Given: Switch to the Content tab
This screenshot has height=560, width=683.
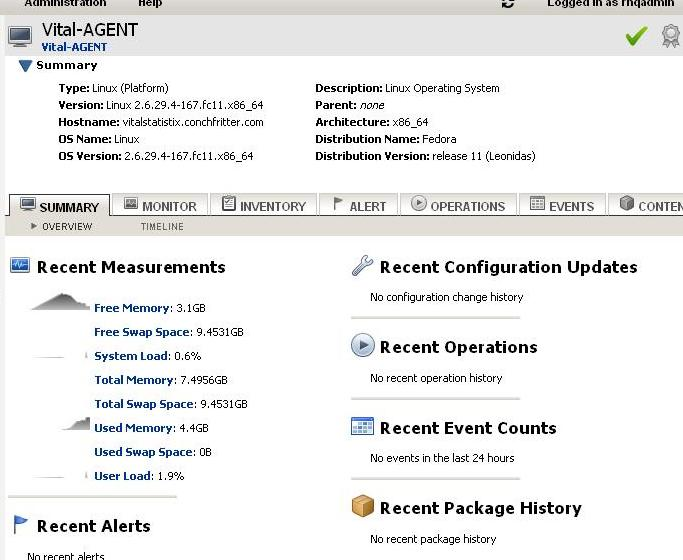Looking at the screenshot, I should (646, 205).
